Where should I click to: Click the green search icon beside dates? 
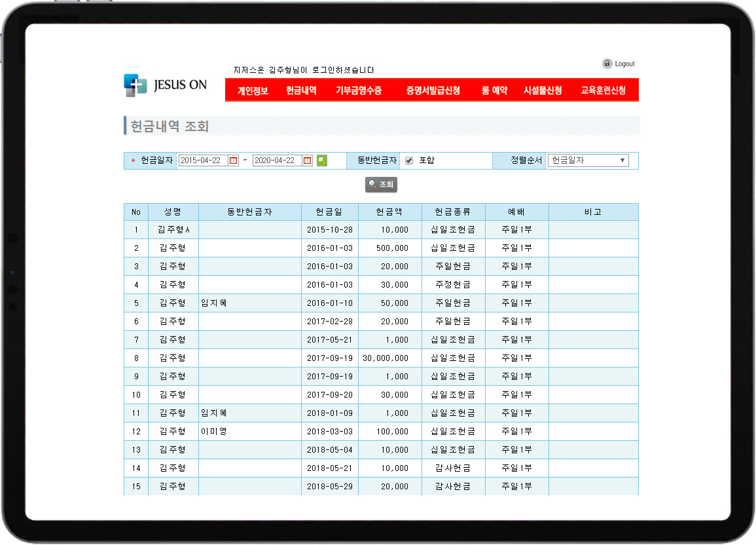tap(322, 160)
